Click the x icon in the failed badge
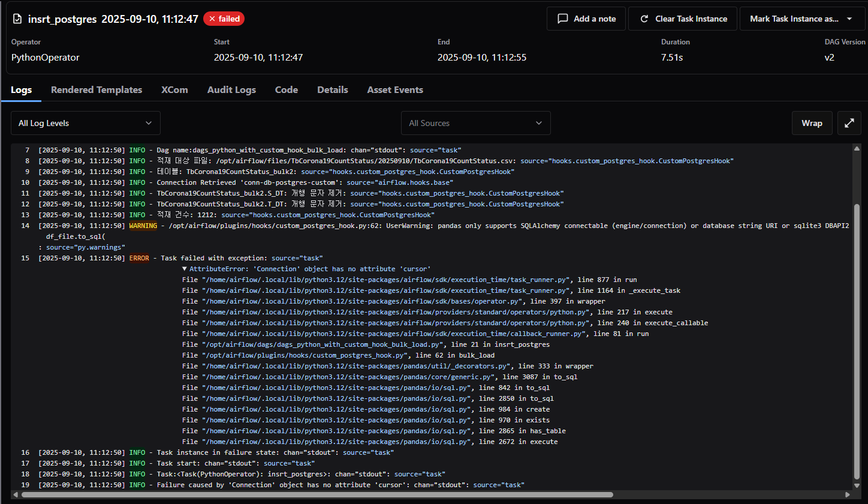This screenshot has height=504, width=868. click(212, 19)
